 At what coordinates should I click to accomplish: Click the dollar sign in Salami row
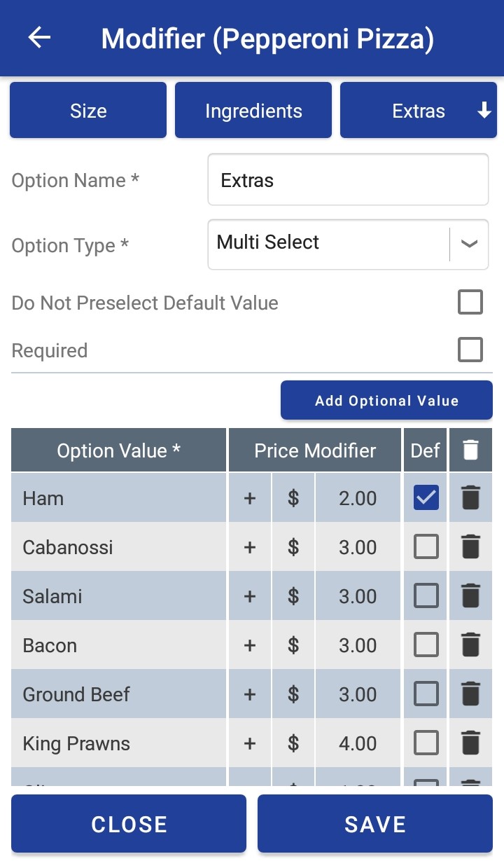coord(293,596)
